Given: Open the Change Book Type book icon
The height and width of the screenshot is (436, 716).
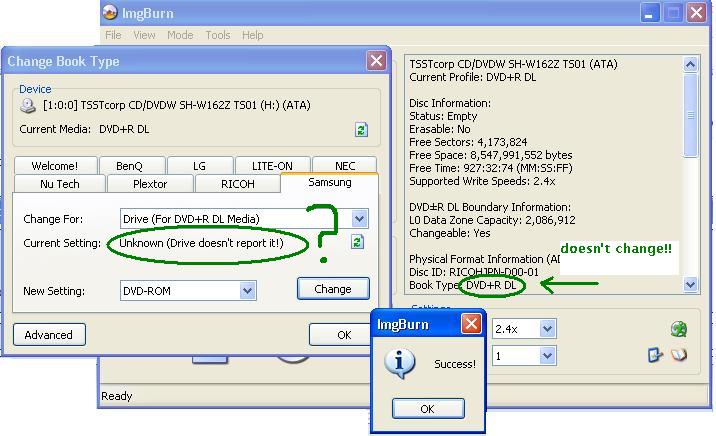Looking at the screenshot, I should click(679, 355).
